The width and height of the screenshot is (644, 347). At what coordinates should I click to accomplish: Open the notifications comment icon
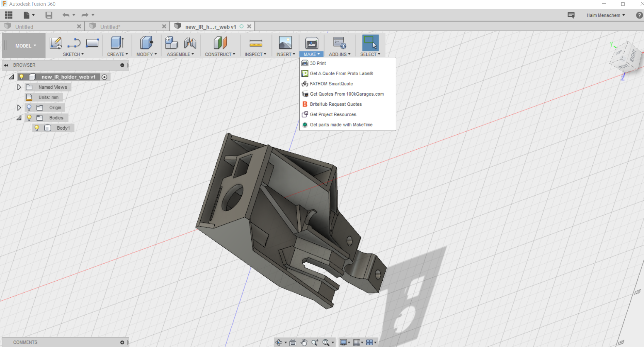pos(571,15)
